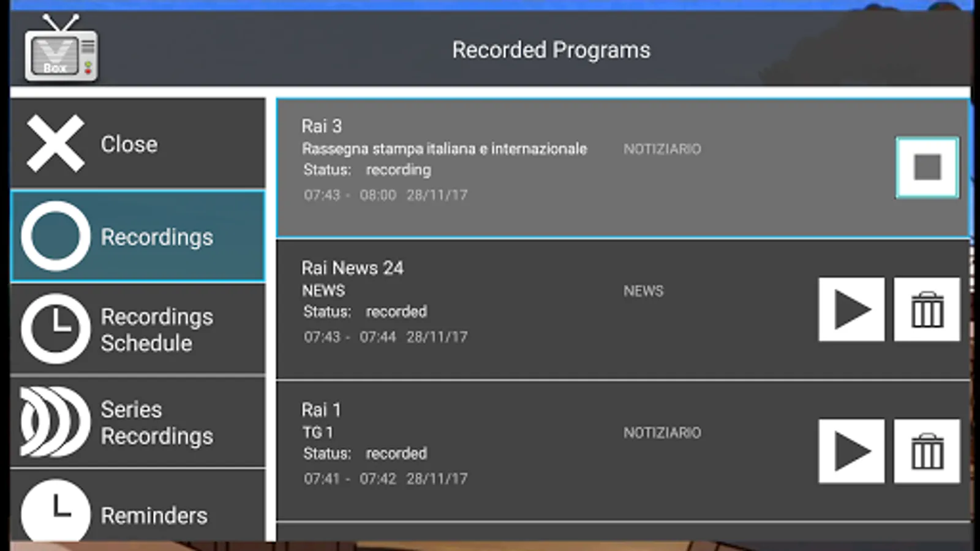Click the Recorded Programs header title
The height and width of the screenshot is (551, 980).
tap(551, 50)
